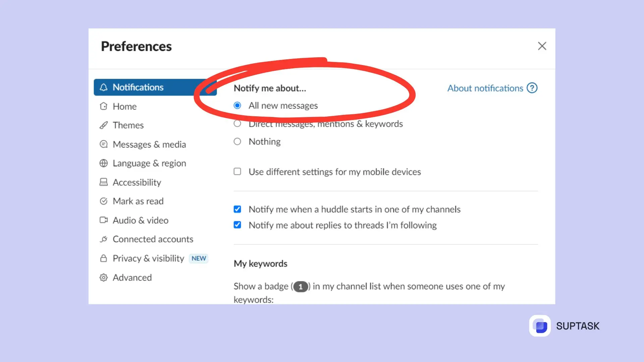
Task: Click the Audio & video camera icon
Action: point(104,220)
